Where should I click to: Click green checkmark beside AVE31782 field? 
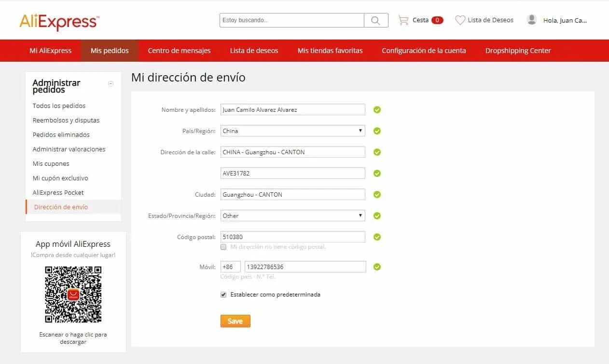point(377,173)
